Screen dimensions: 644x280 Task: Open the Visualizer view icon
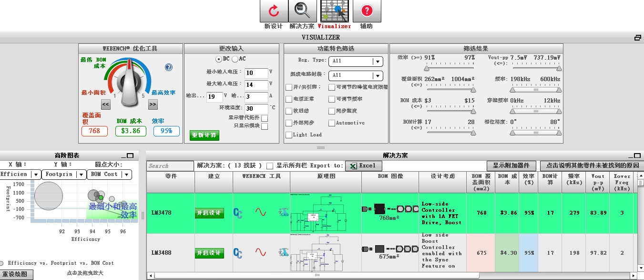click(x=334, y=11)
